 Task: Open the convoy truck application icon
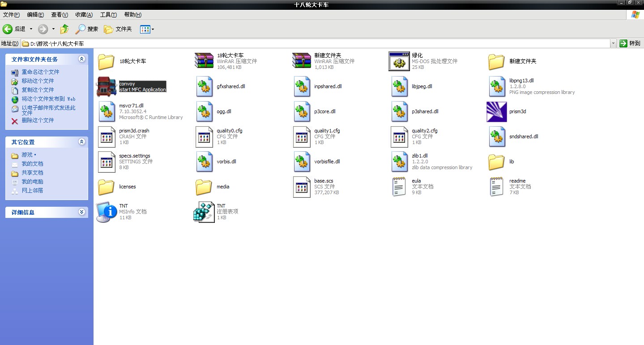tap(107, 87)
